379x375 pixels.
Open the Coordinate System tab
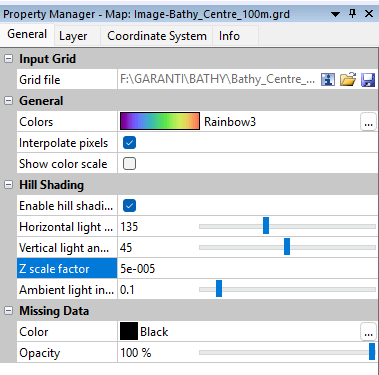[x=157, y=36]
